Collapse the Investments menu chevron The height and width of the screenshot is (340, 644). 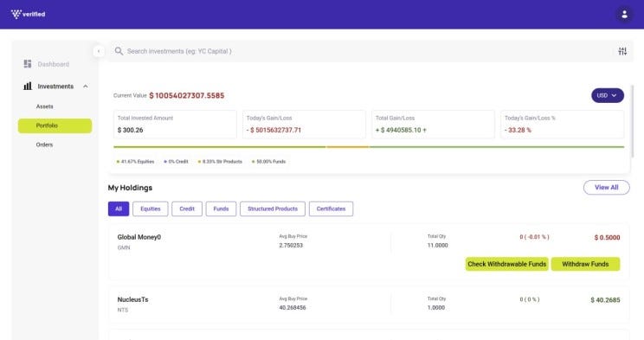coord(86,87)
